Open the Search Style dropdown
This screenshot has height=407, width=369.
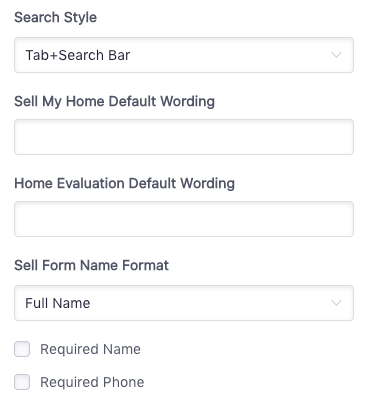point(184,55)
